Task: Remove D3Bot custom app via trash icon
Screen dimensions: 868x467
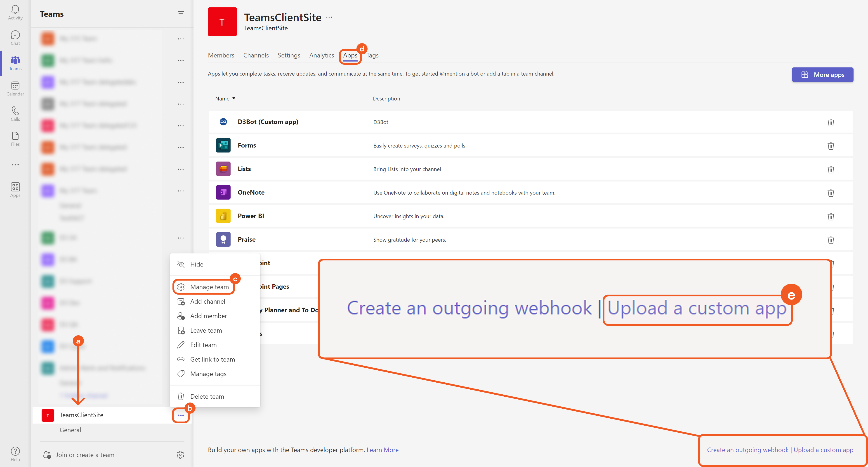Action: click(831, 122)
